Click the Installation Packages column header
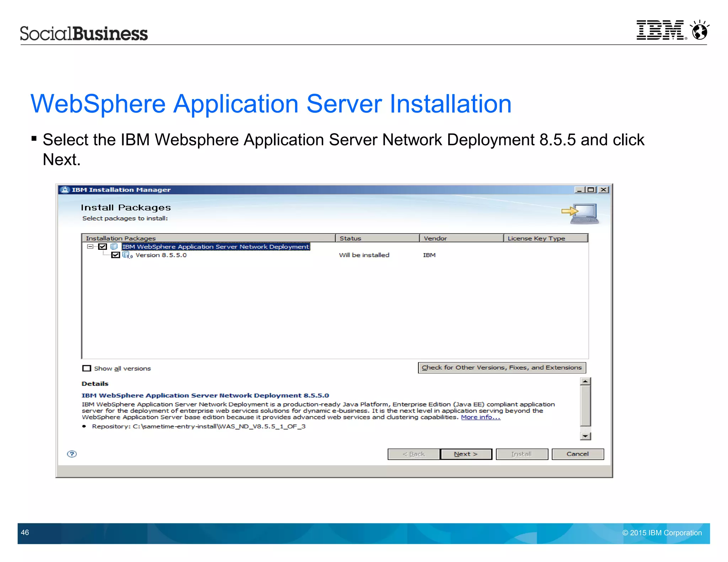728x562 pixels. 209,238
